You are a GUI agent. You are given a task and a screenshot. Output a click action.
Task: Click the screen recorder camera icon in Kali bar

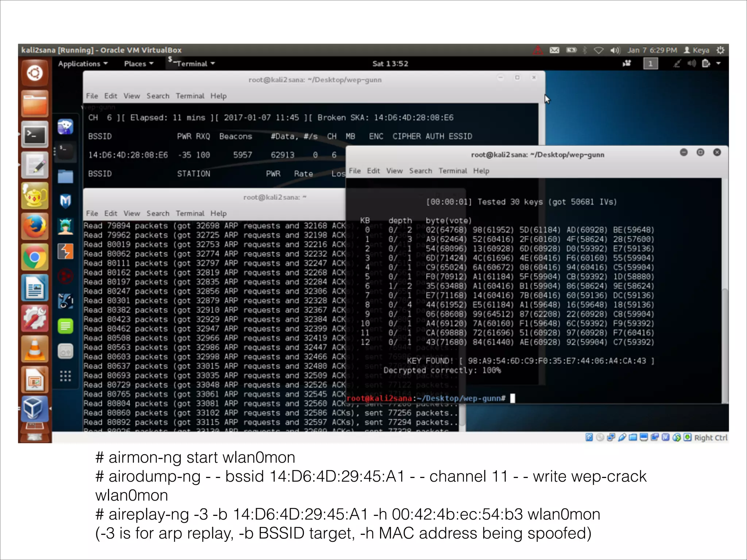627,63
